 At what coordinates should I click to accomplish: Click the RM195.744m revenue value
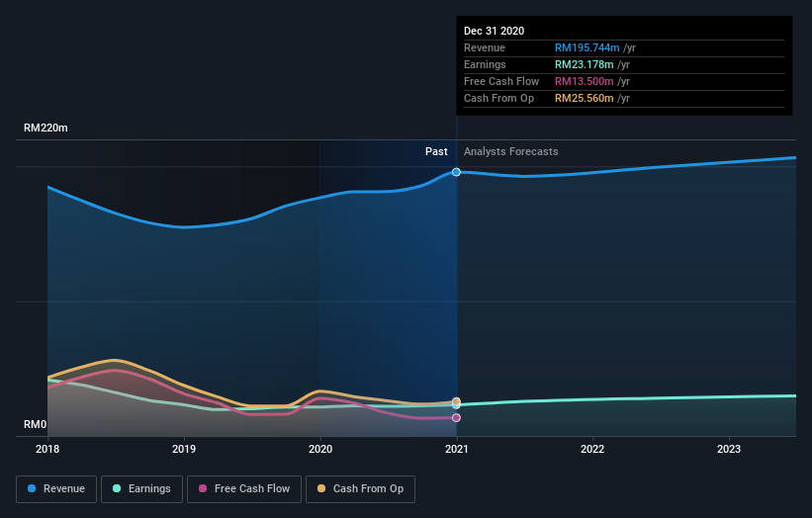coord(586,47)
